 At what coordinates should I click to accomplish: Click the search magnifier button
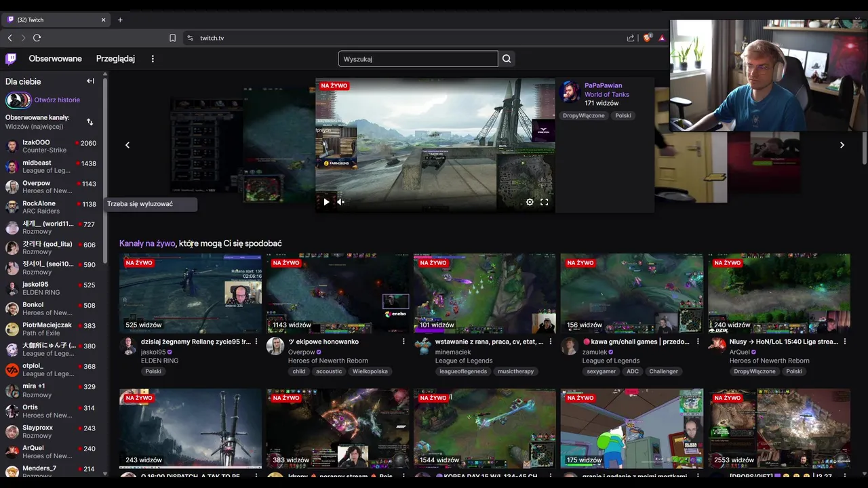(x=507, y=59)
